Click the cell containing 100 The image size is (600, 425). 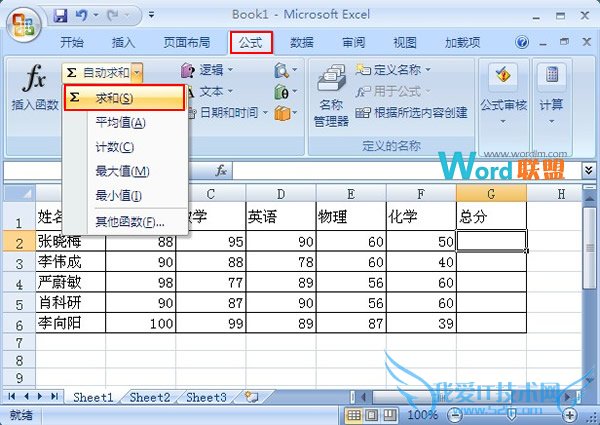[x=140, y=323]
